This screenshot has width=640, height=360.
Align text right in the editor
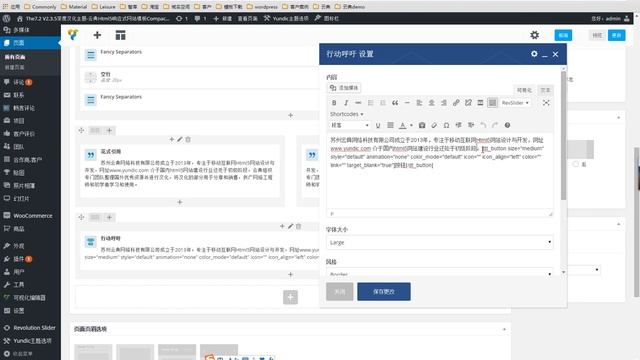click(x=444, y=103)
